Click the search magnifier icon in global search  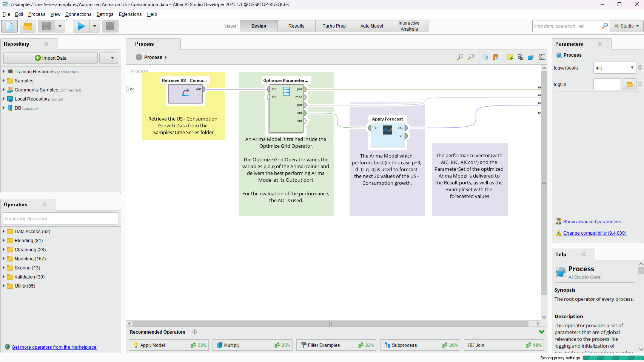coord(604,26)
